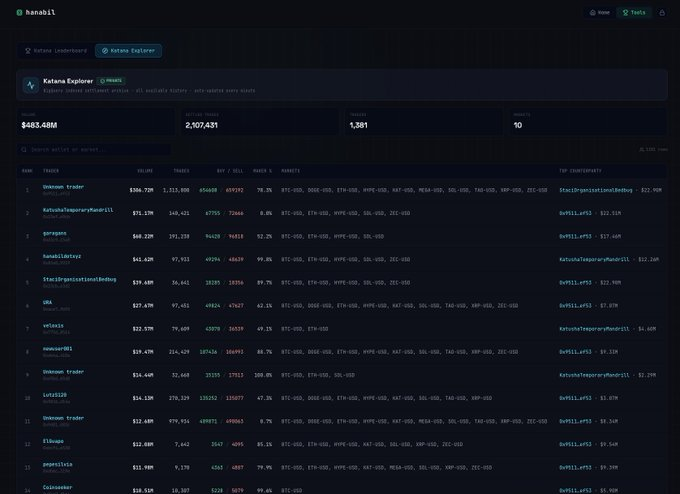Screen dimensions: 680x494
Task: Open KatushaTemporaryMandrill counterparty in veloxis row
Action: 594,329
